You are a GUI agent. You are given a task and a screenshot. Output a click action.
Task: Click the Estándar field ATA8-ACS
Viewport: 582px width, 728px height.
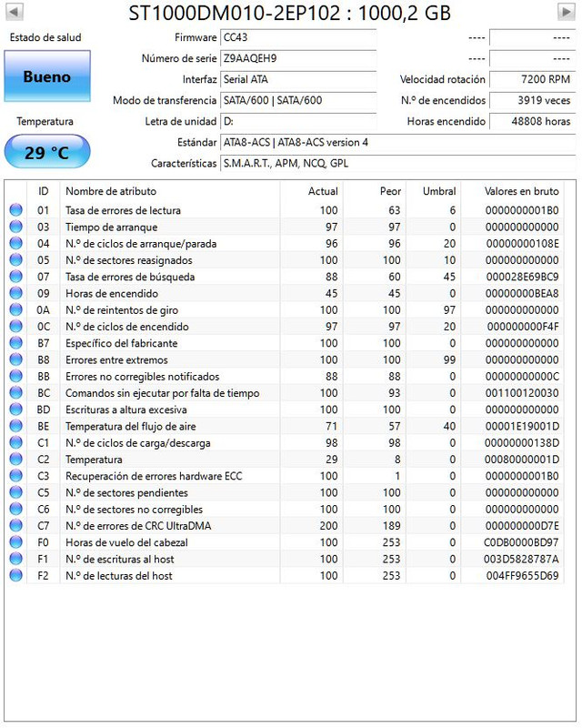(397, 143)
